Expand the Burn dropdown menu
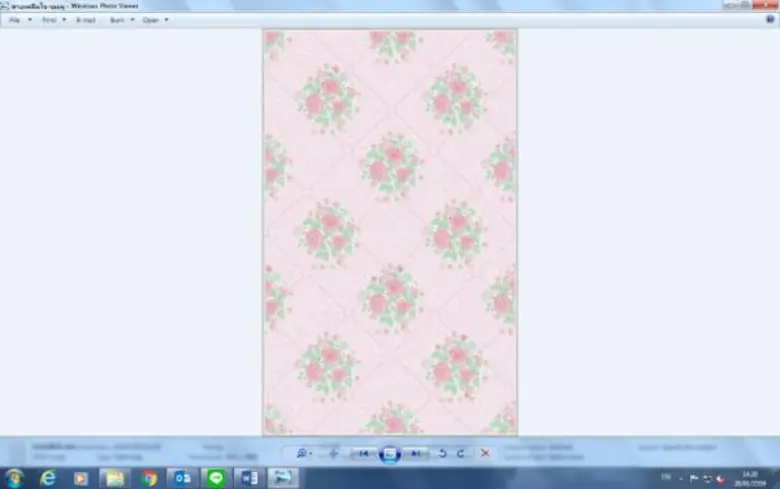Image resolution: width=780 pixels, height=489 pixels. click(121, 20)
